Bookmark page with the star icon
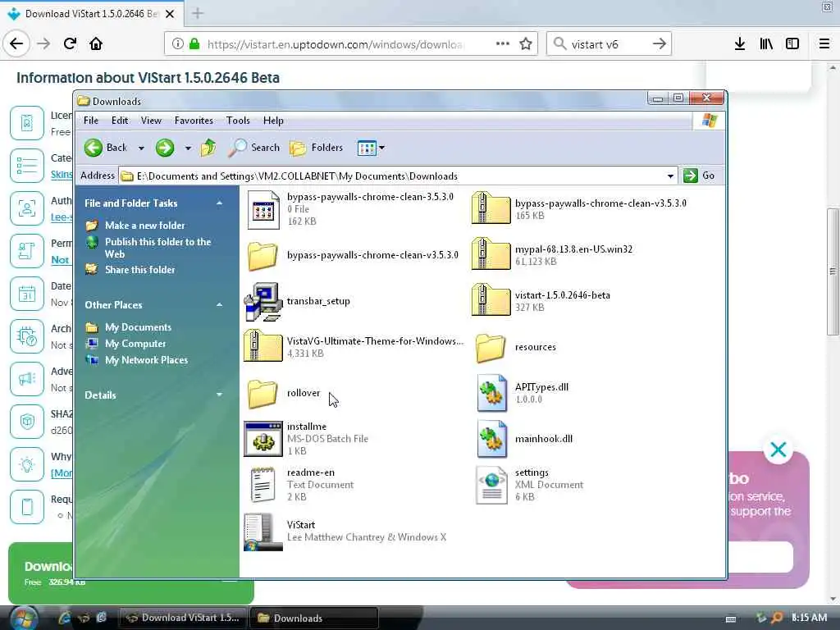 pos(526,44)
